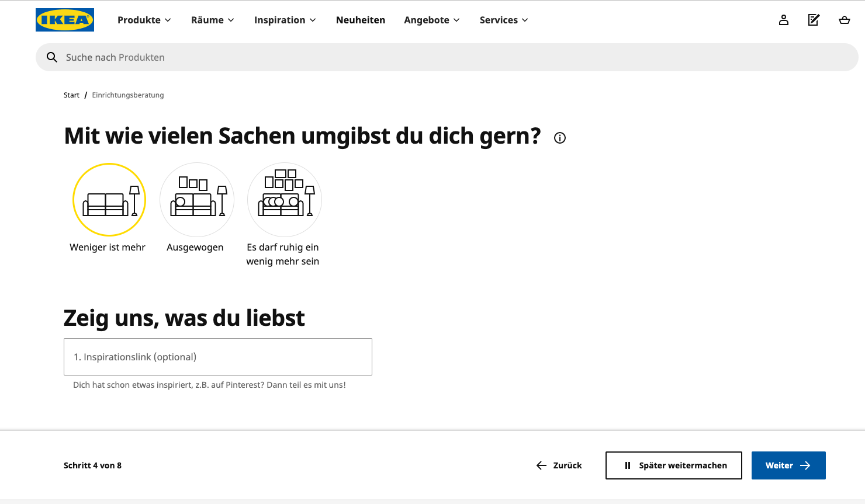Screen dimensions: 865x504
Task: Pick 'Es darf ruhig ein wenig mehr sein'
Action: point(285,200)
